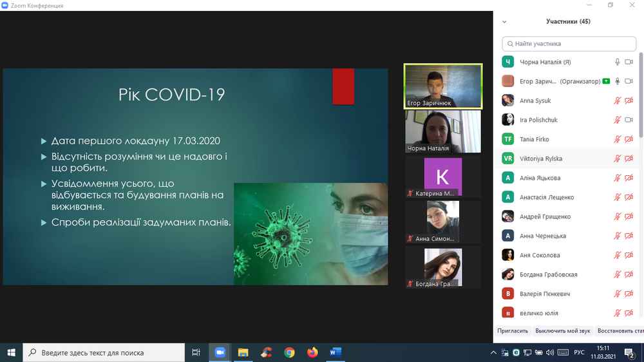Click the Найти участника search field
The image size is (644, 362).
pyautogui.click(x=569, y=44)
